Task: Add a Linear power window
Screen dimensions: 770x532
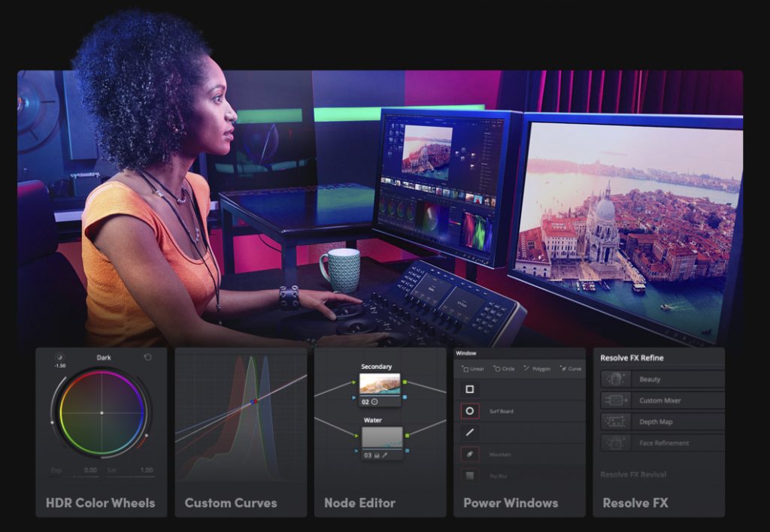Action: pyautogui.click(x=473, y=369)
